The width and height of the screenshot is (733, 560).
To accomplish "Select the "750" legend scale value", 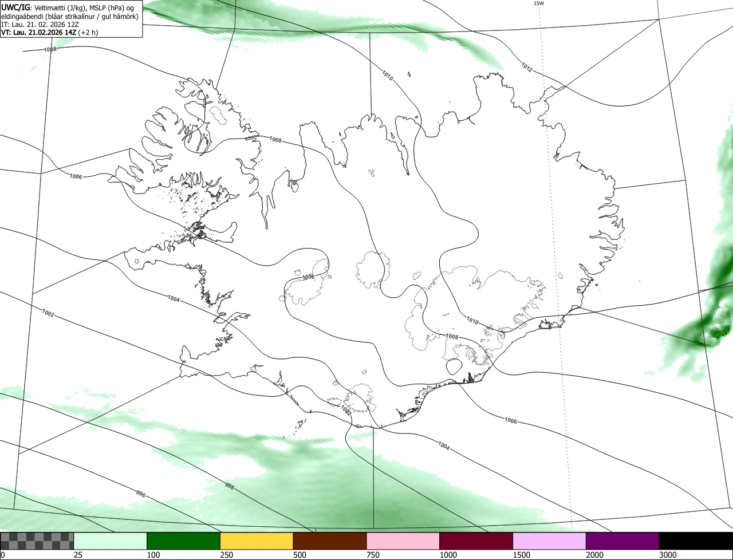I will [x=373, y=555].
